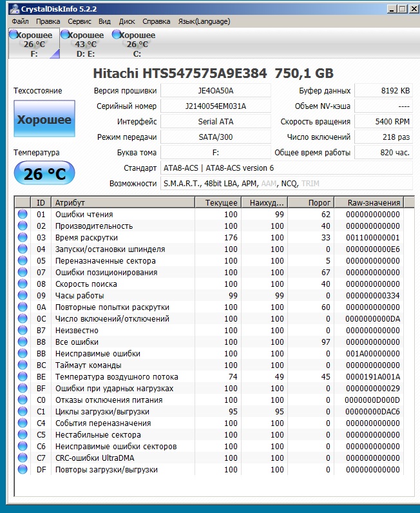Click status icon for attribute 03 Время раскрутки
Image resolution: width=420 pixels, height=513 pixels.
[23, 238]
